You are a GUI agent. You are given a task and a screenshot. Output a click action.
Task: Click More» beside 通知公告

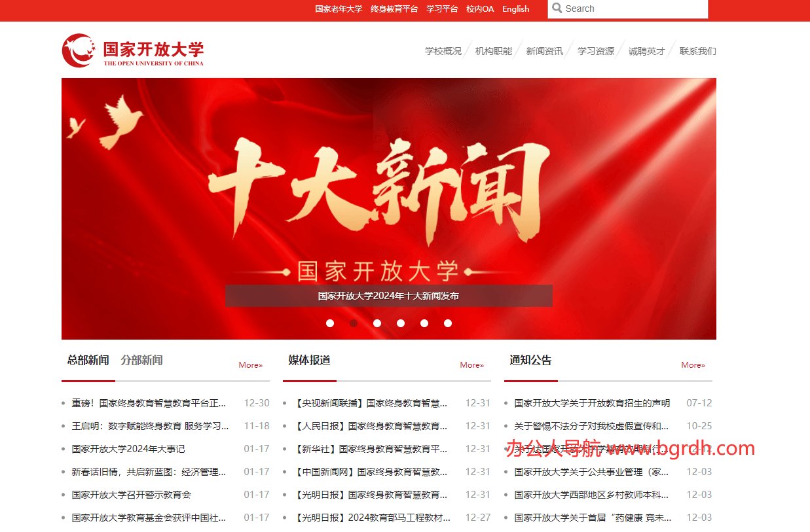(x=693, y=365)
